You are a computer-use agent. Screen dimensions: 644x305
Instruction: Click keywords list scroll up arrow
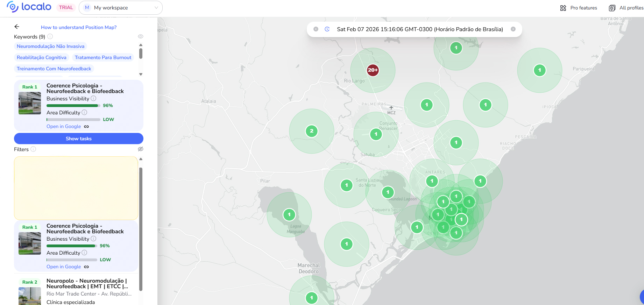click(x=141, y=45)
